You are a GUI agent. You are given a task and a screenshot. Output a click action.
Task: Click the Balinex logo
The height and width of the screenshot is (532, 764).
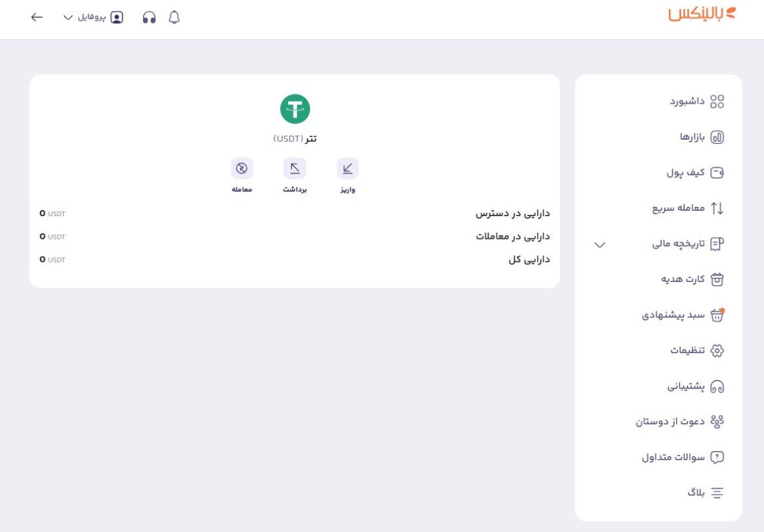pyautogui.click(x=702, y=13)
